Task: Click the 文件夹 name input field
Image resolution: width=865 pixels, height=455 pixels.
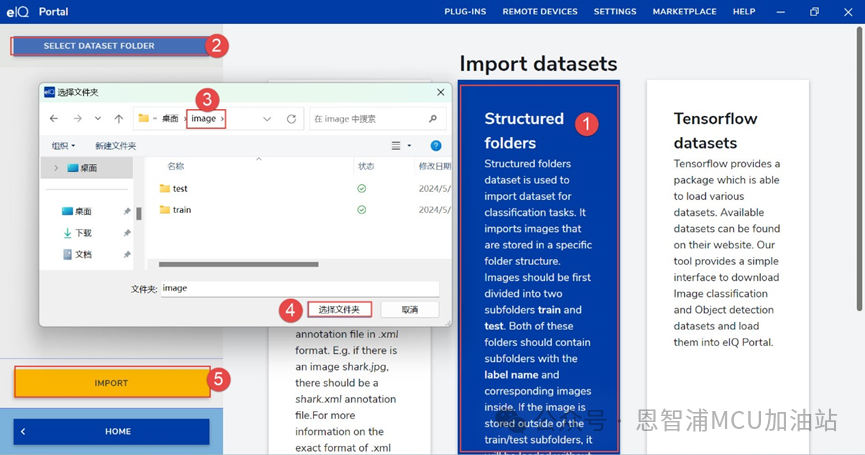Action: pyautogui.click(x=300, y=288)
